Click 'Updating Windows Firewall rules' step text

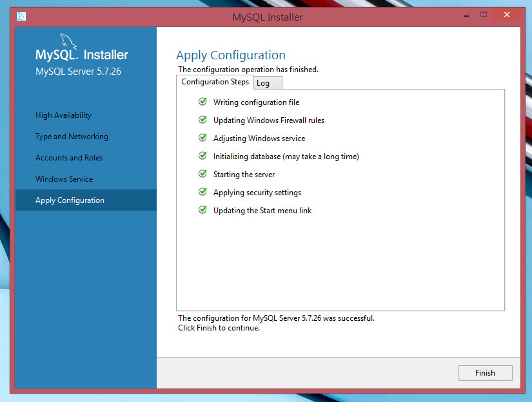click(269, 120)
